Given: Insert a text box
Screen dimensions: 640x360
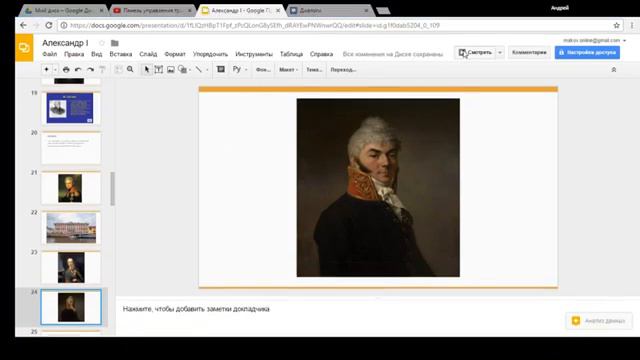Looking at the screenshot, I should point(159,70).
